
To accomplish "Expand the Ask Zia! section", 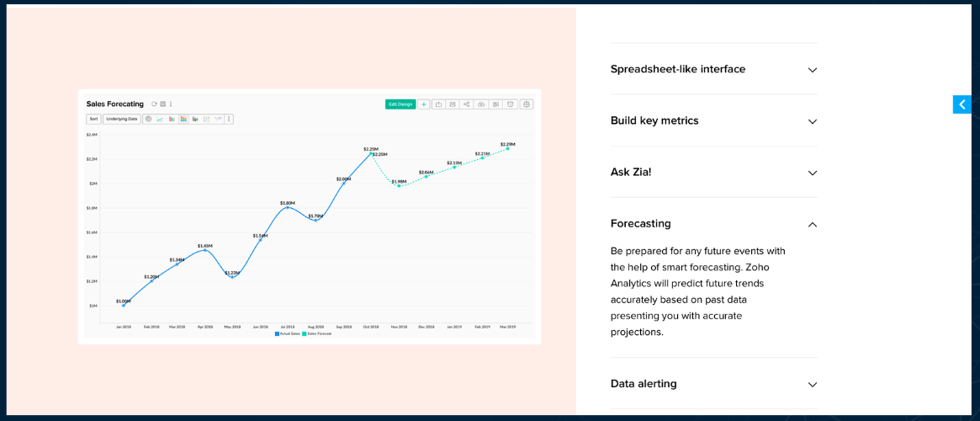I will coord(812,173).
